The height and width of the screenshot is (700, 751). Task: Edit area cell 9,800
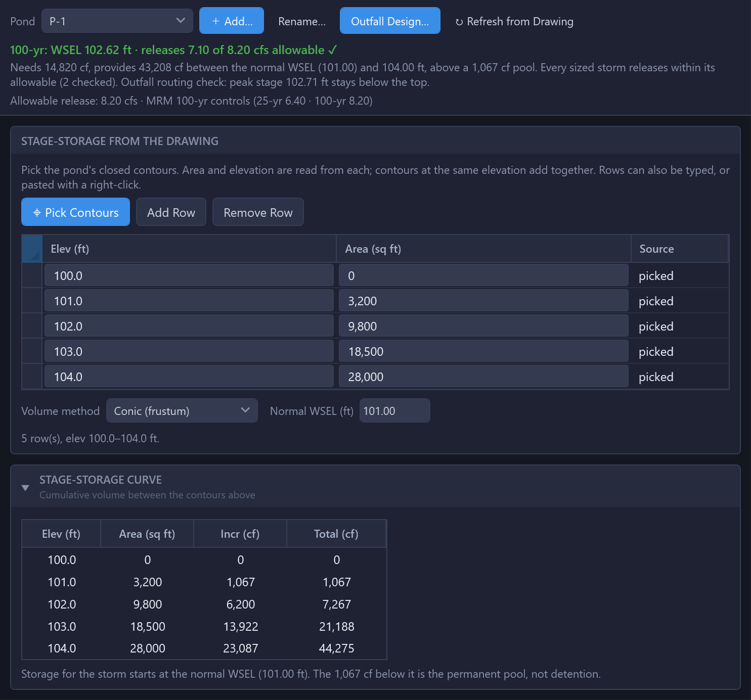(x=483, y=326)
